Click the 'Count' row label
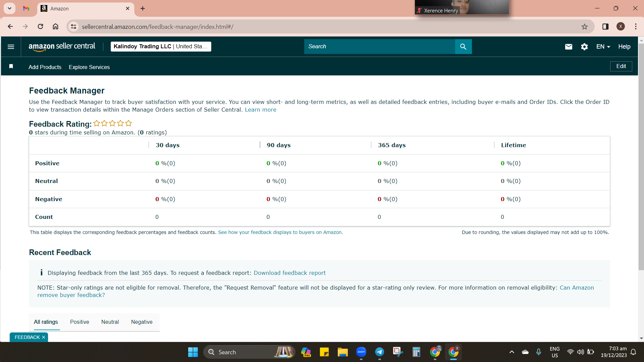The height and width of the screenshot is (362, 644). point(44,217)
